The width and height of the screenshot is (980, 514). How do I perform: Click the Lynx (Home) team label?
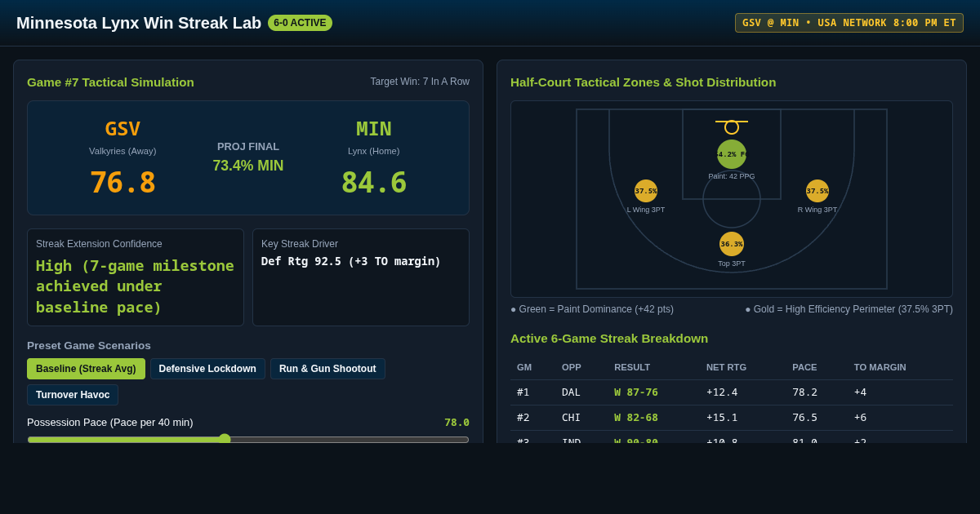click(x=374, y=151)
